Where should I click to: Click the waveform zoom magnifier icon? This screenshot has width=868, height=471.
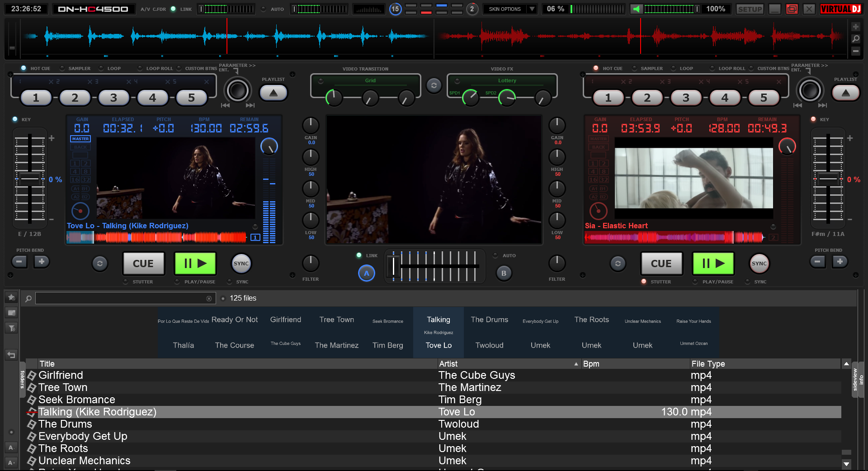tap(855, 39)
